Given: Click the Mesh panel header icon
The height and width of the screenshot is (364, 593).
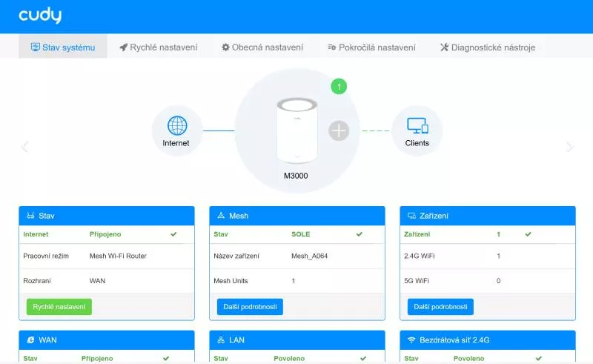Looking at the screenshot, I should (x=221, y=216).
